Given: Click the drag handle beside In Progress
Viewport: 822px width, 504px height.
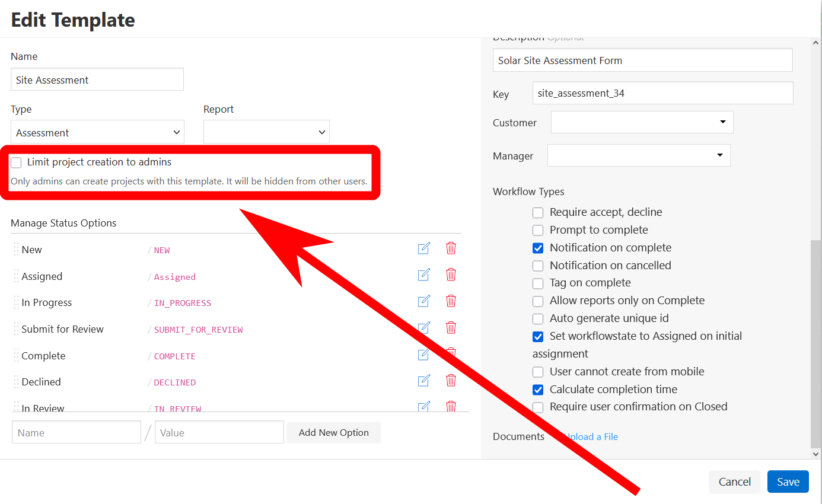Looking at the screenshot, I should 16,302.
